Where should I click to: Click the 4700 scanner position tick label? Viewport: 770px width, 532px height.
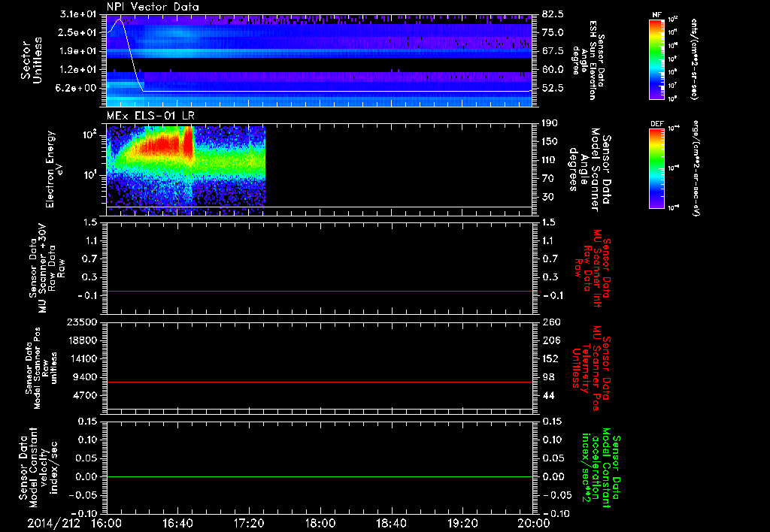tap(85, 395)
